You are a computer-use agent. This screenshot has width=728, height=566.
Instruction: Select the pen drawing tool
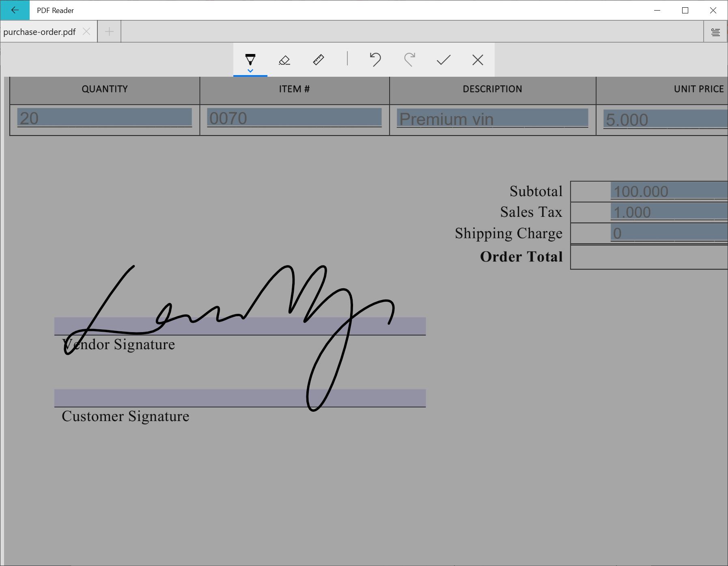click(x=250, y=59)
